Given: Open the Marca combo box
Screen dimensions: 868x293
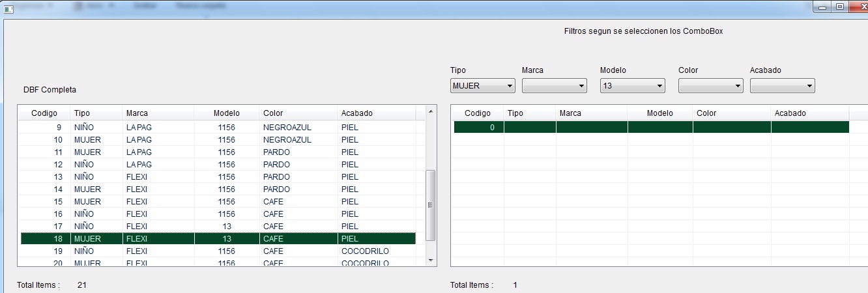Looking at the screenshot, I should 554,85.
